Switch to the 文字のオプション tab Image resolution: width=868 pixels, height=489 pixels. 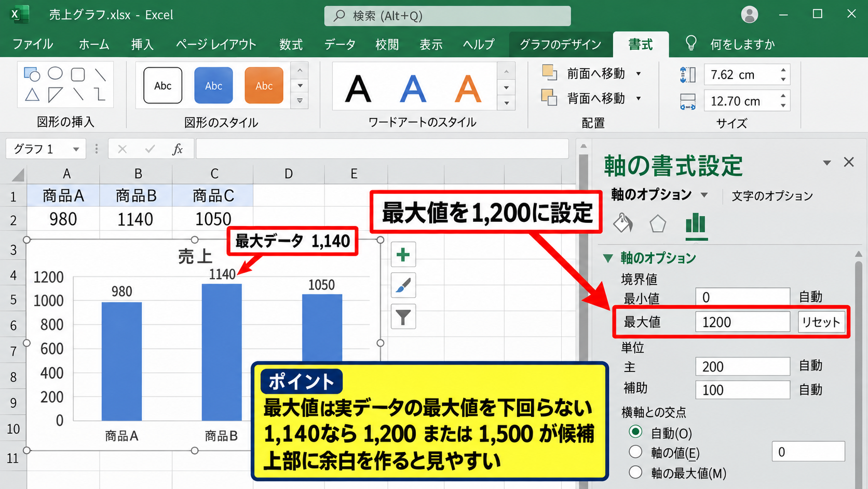[772, 196]
